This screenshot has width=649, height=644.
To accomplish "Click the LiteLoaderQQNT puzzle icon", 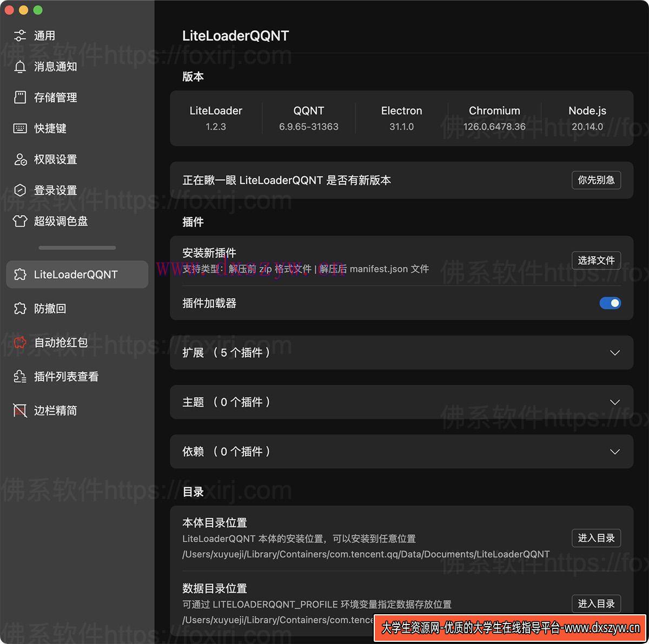I will (20, 274).
